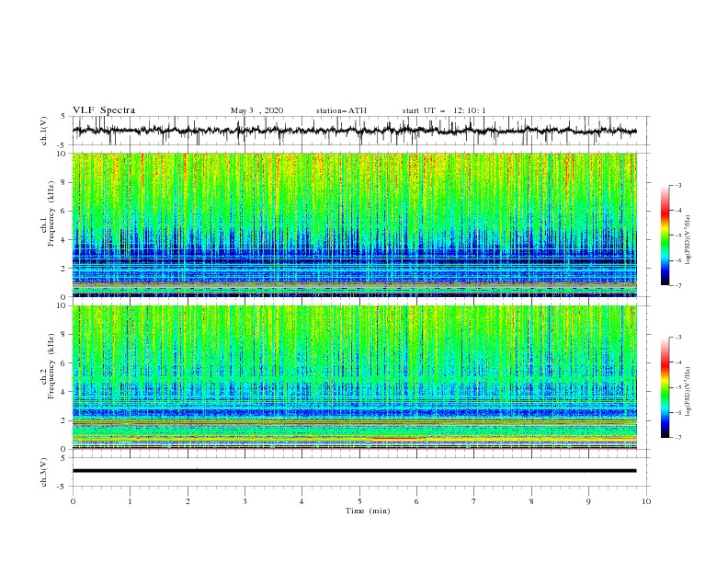Viewport: 728px width, 563px height.
Task: Click the "Time (min)" axis label
Action: 368,511
